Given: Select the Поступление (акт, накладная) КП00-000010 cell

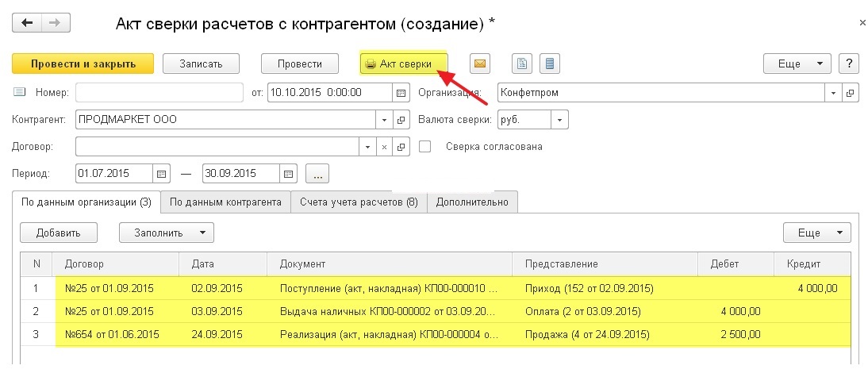Looking at the screenshot, I should (390, 288).
